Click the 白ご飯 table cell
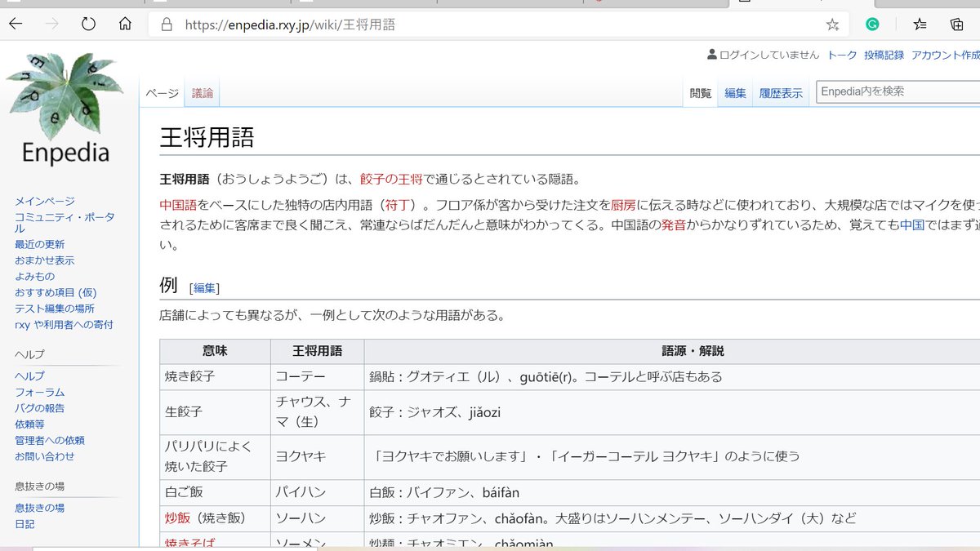980x551 pixels. click(x=215, y=493)
